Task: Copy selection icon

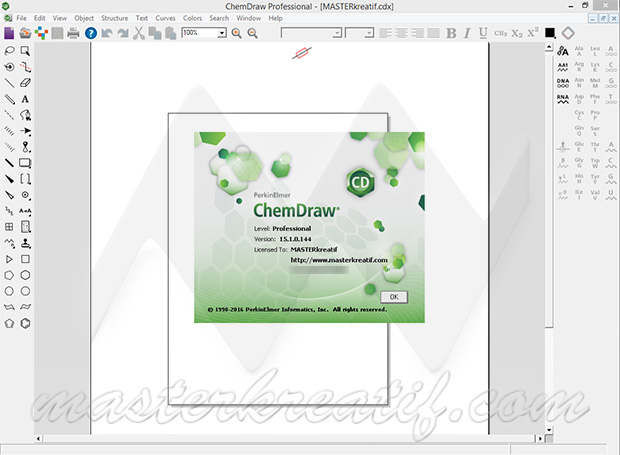Action: pyautogui.click(x=155, y=33)
